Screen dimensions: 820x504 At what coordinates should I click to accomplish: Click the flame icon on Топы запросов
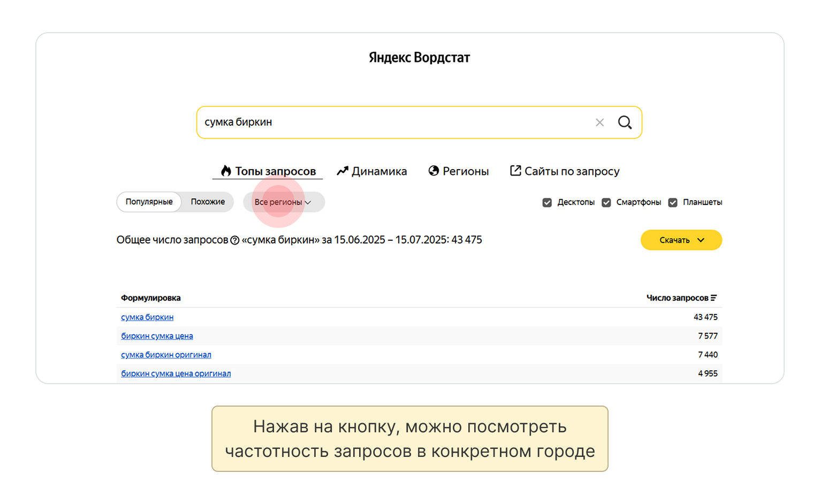point(226,171)
